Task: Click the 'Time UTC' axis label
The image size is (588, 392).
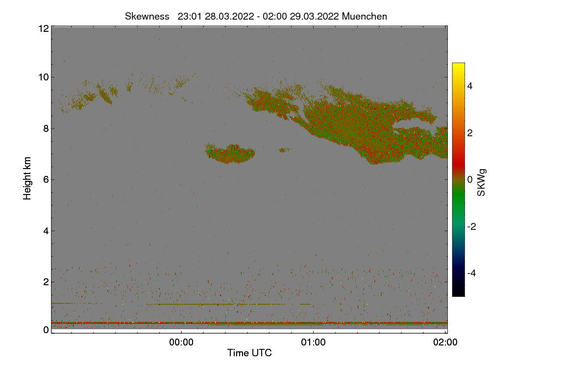Action: pos(249,353)
